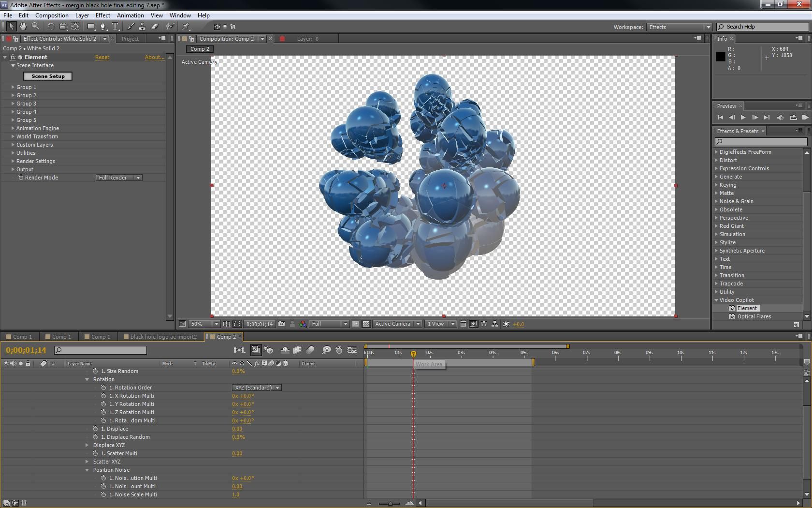Select the Roto Brush tool
812x508 pixels.
pyautogui.click(x=169, y=27)
